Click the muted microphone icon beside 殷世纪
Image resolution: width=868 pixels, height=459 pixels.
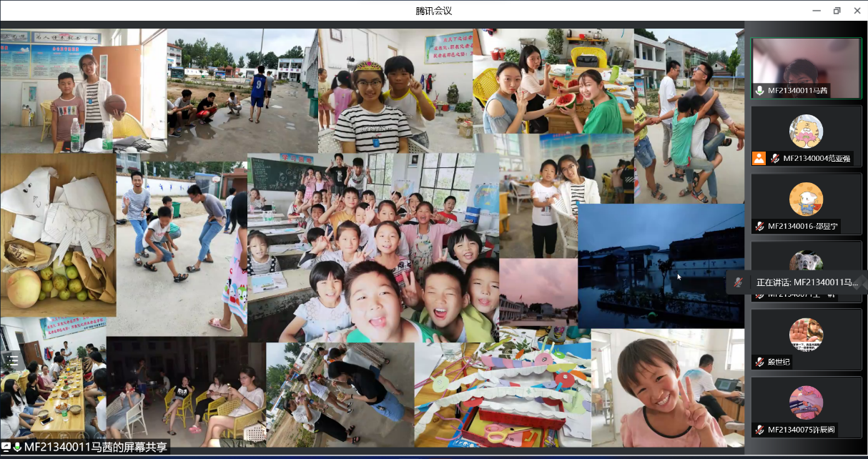[760, 362]
